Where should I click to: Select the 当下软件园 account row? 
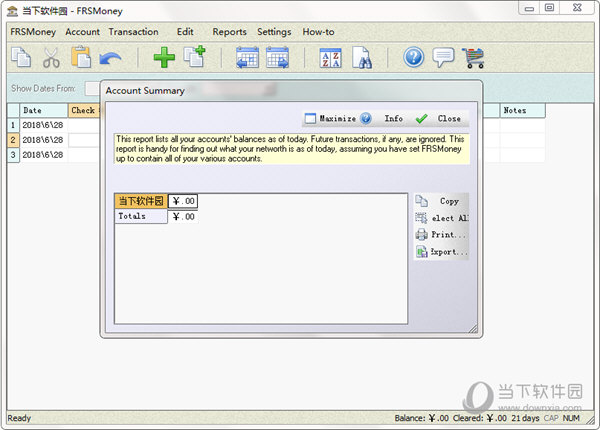(141, 201)
